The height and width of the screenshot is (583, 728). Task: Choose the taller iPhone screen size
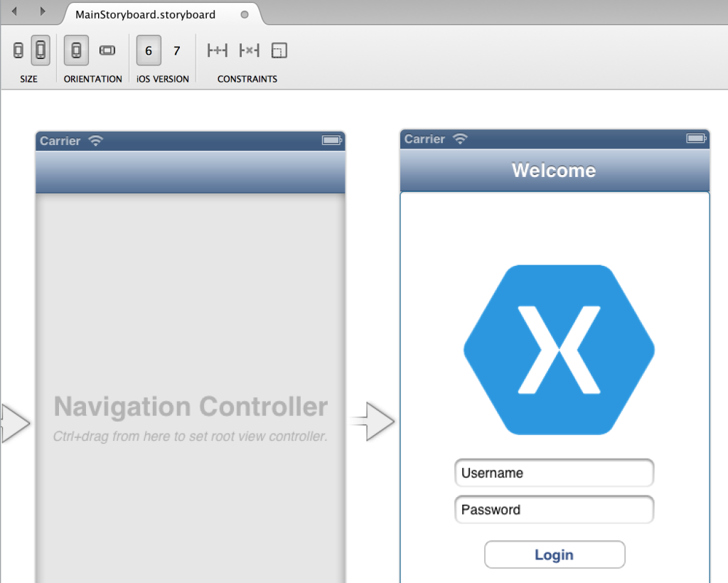(x=41, y=50)
